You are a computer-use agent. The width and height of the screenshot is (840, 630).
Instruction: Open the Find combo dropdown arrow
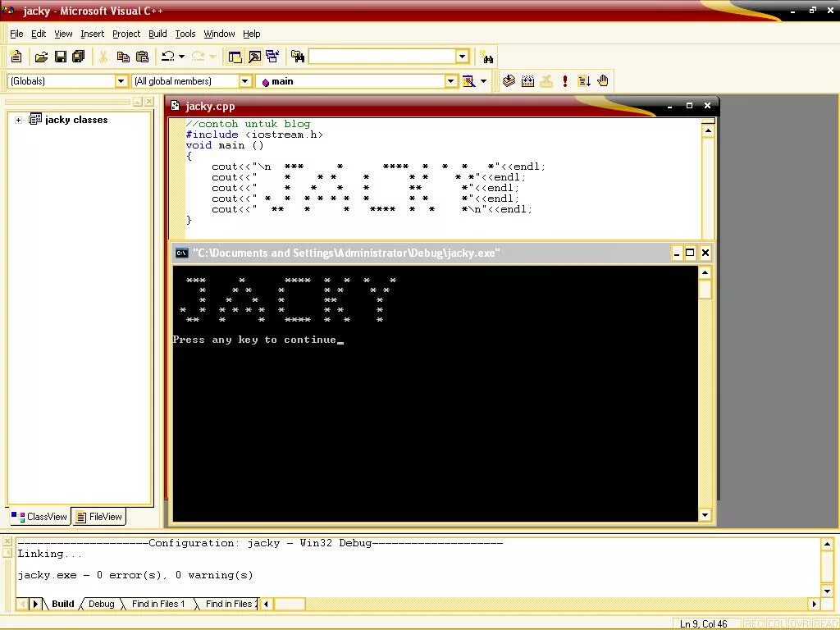click(463, 57)
